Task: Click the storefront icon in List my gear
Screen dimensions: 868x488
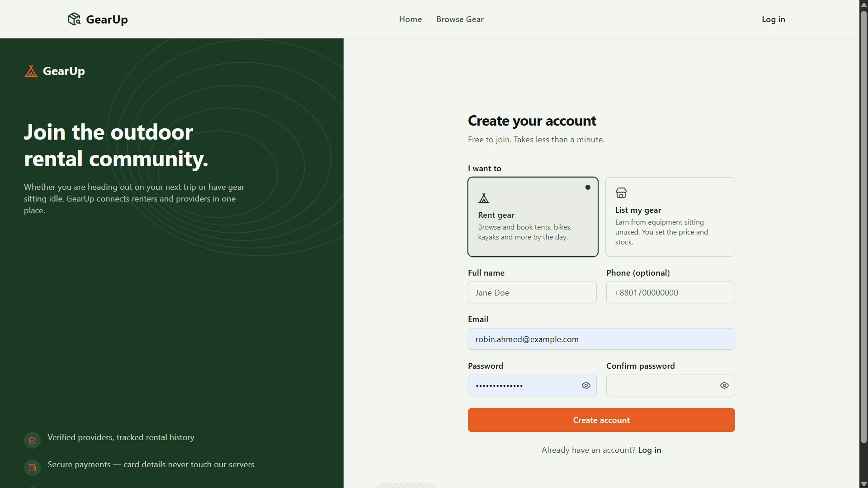Action: [x=621, y=193]
